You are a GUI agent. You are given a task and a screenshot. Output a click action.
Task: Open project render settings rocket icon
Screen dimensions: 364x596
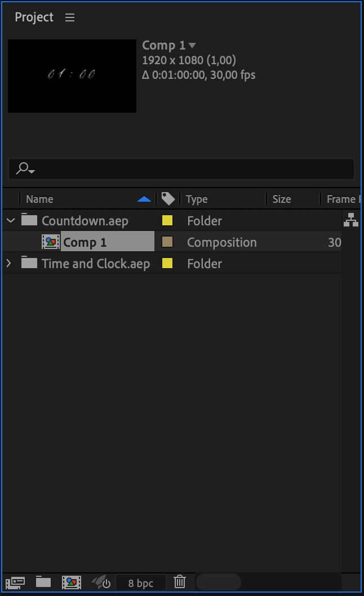pyautogui.click(x=101, y=582)
